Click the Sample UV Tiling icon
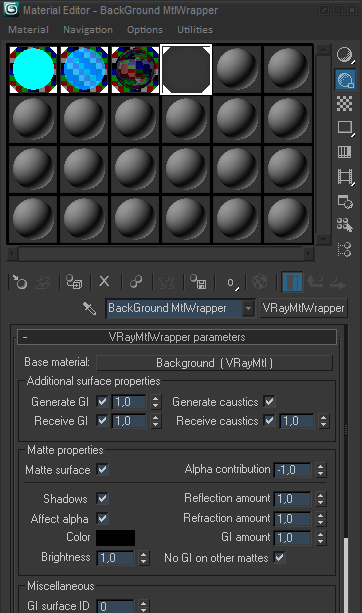Screen dimensions: 362x613 [x=345, y=127]
